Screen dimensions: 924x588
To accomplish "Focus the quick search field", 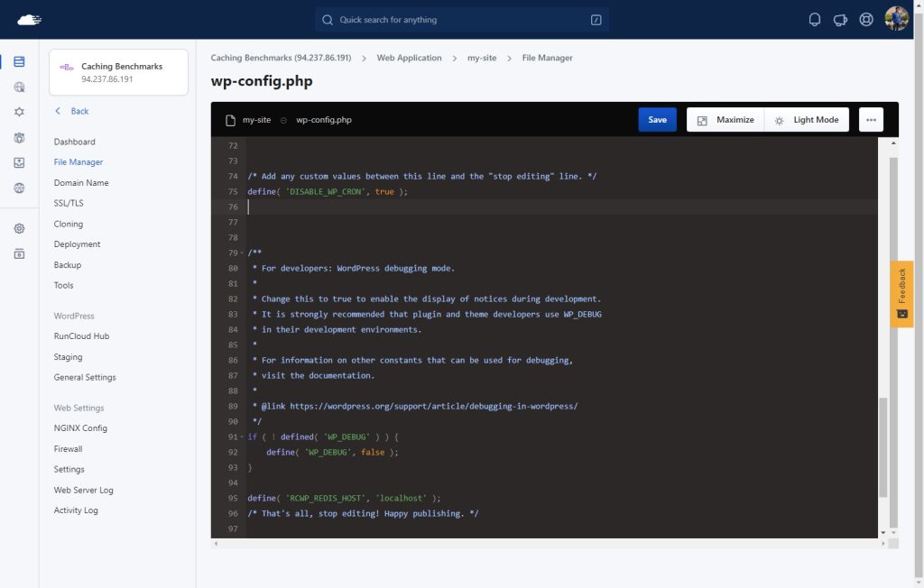I will [461, 20].
